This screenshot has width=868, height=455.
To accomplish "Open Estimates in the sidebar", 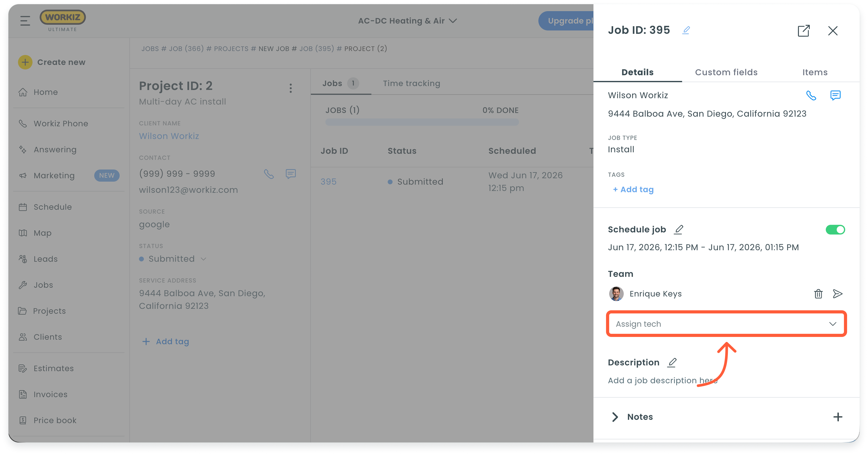I will point(53,368).
